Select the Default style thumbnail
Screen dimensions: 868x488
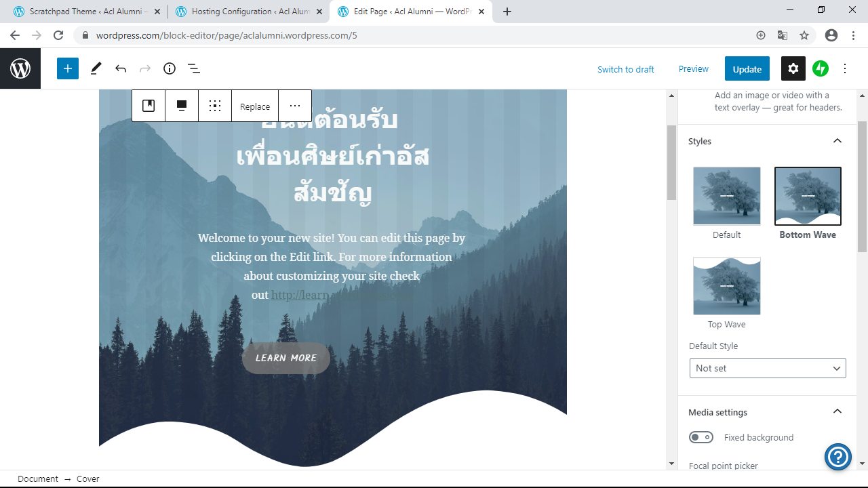coord(726,196)
